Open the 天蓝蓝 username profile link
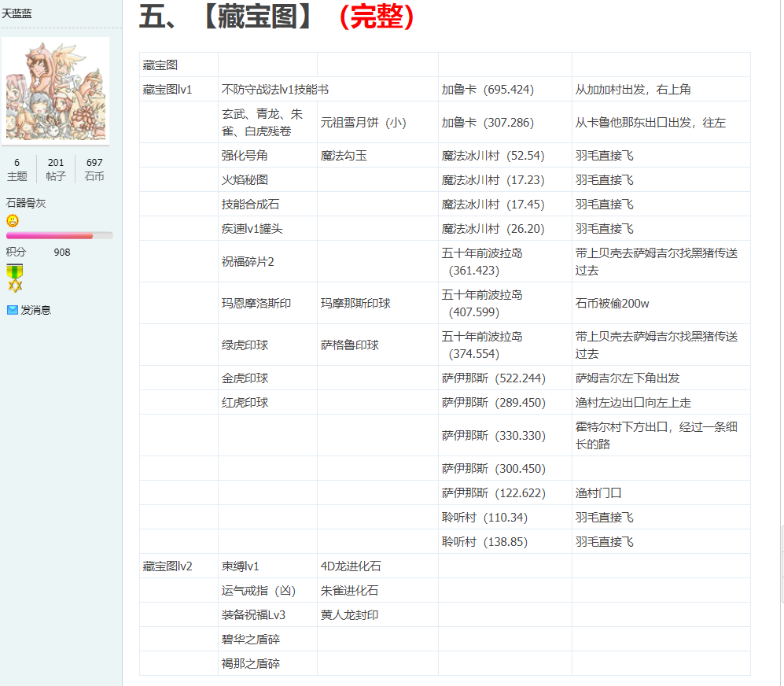784x686 pixels. click(x=17, y=13)
